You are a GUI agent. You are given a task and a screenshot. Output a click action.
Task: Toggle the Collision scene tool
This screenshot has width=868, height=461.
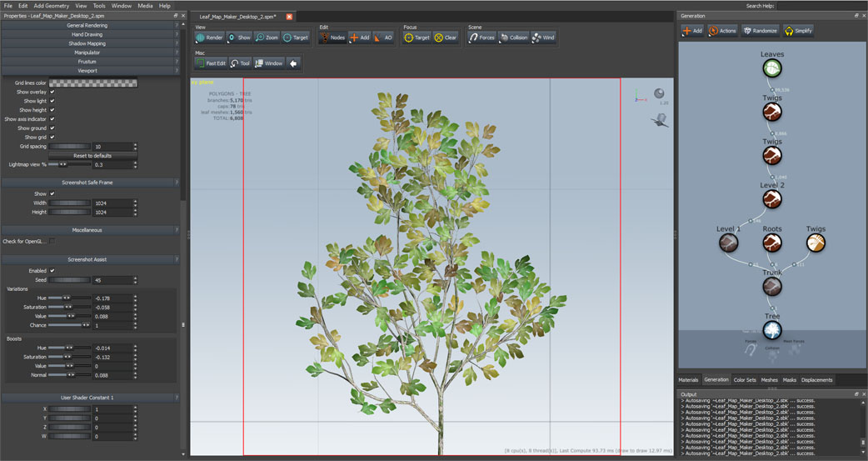tap(513, 38)
